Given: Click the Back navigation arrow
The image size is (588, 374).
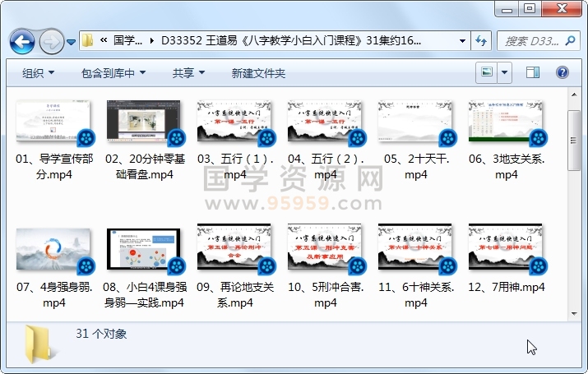Looking at the screenshot, I should [x=22, y=41].
